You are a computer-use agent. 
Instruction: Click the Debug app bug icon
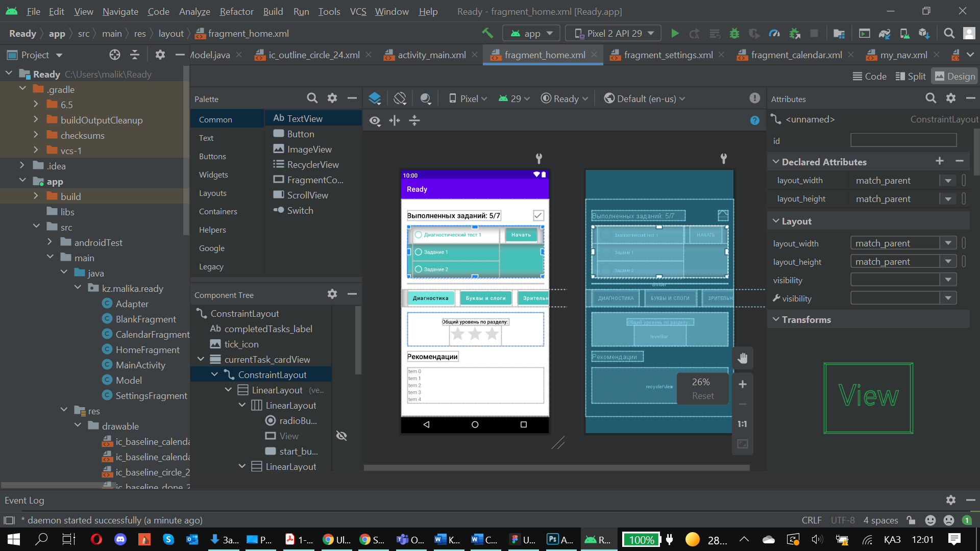click(734, 34)
